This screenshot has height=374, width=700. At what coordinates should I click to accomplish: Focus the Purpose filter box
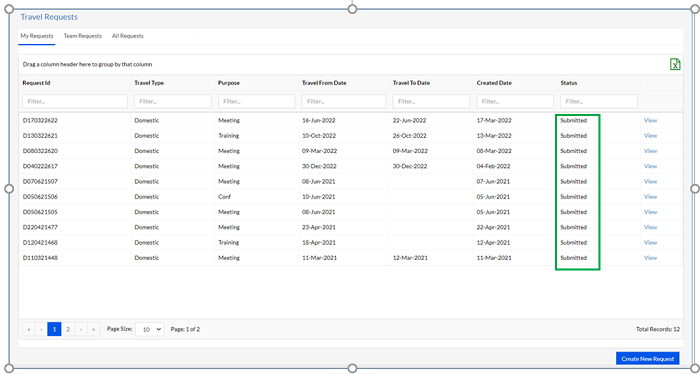tap(257, 101)
